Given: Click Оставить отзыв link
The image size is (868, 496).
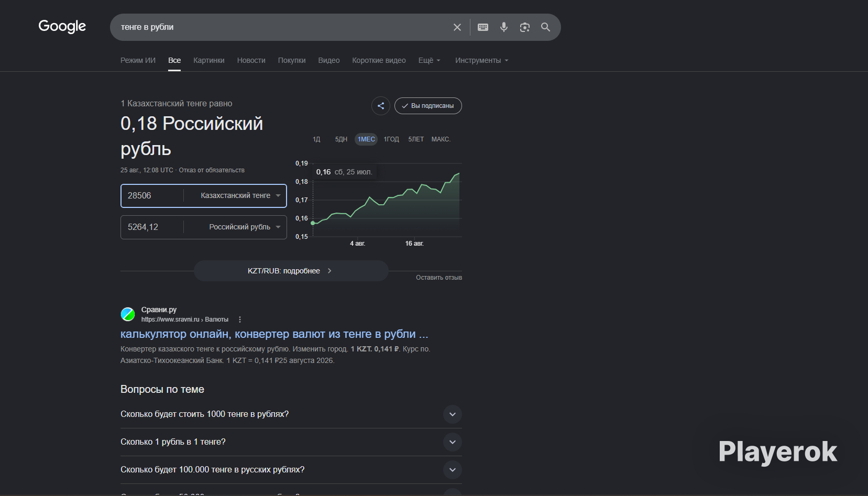Looking at the screenshot, I should tap(439, 278).
